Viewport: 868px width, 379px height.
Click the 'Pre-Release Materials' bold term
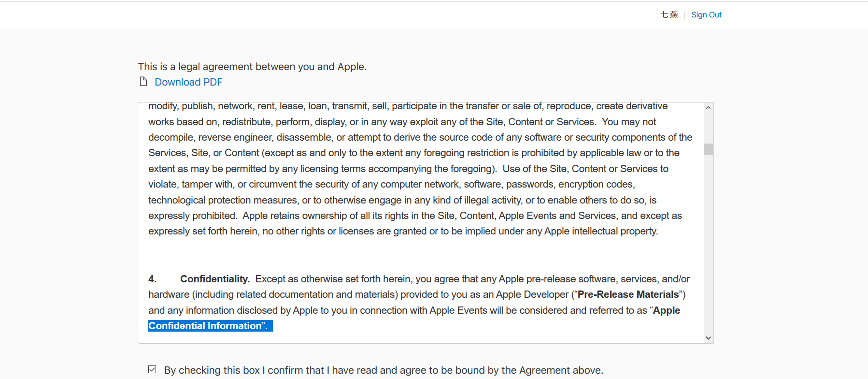628,294
